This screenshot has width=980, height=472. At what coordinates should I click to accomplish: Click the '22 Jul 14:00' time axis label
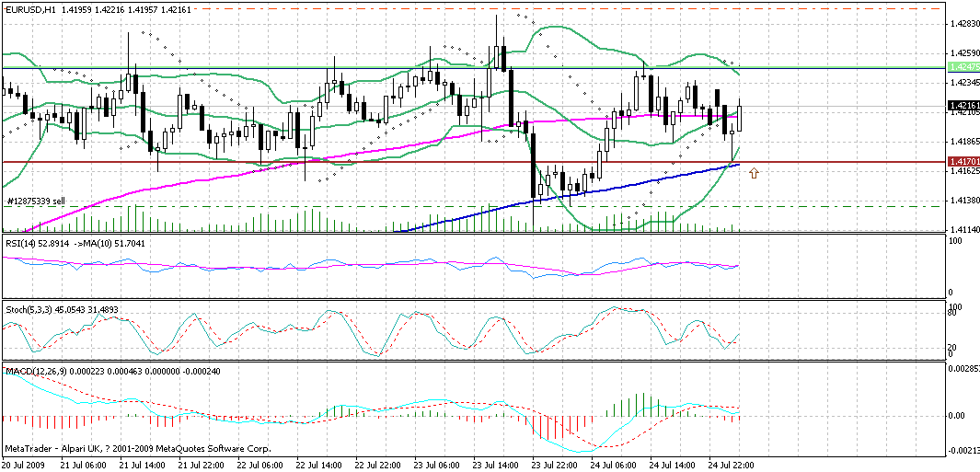318,466
